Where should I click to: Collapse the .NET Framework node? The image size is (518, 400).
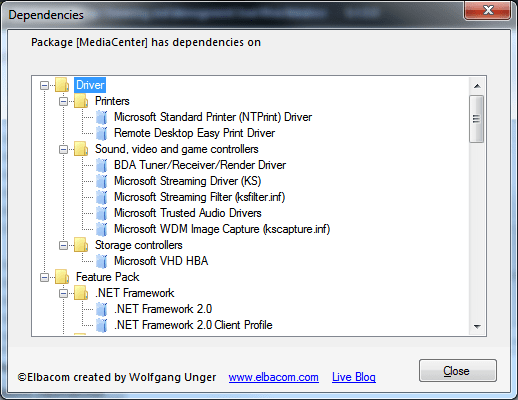click(63, 294)
